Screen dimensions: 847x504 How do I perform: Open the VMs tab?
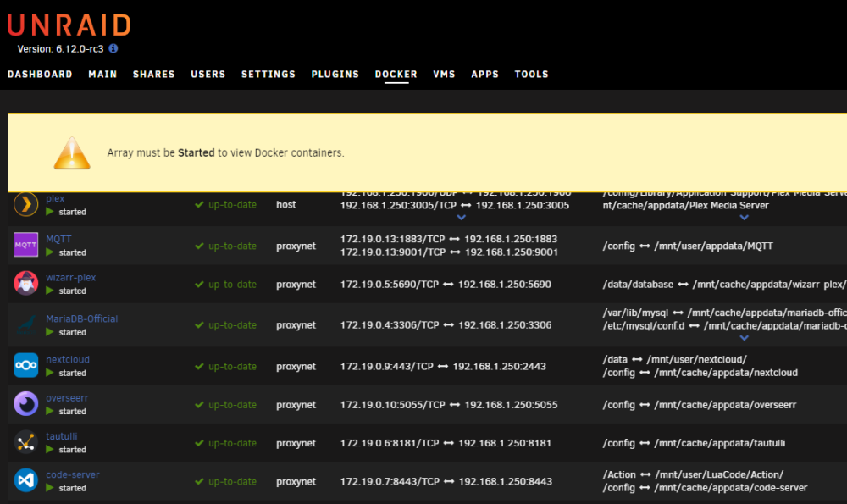(x=444, y=74)
